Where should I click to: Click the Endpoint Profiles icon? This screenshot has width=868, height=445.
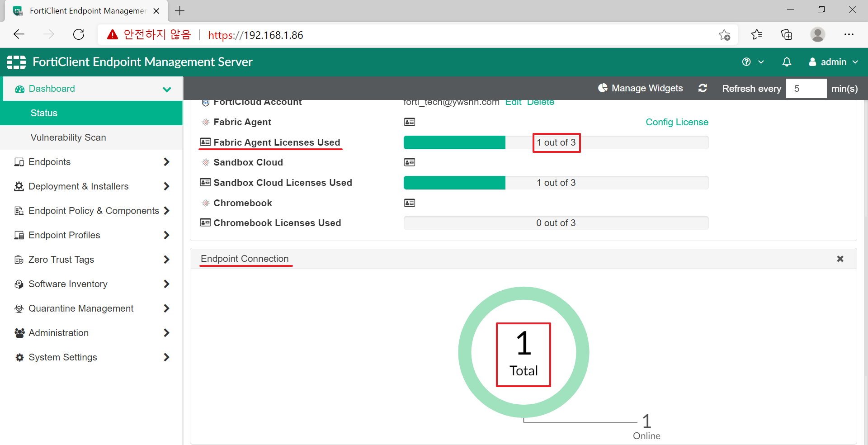[19, 235]
